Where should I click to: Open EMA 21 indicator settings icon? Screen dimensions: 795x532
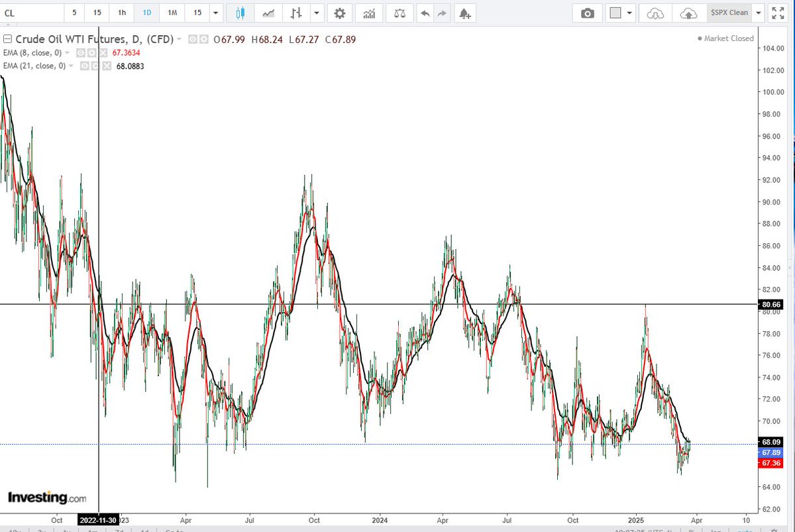[95, 66]
